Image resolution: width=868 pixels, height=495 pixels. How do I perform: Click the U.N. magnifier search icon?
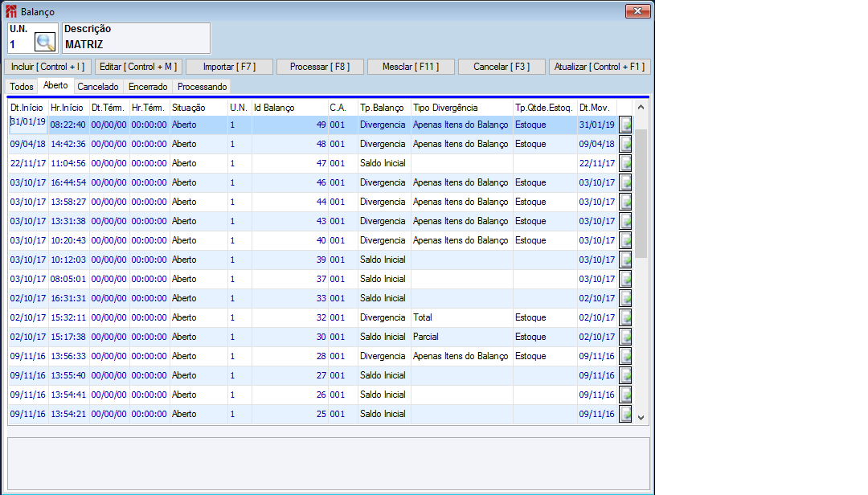click(x=45, y=43)
